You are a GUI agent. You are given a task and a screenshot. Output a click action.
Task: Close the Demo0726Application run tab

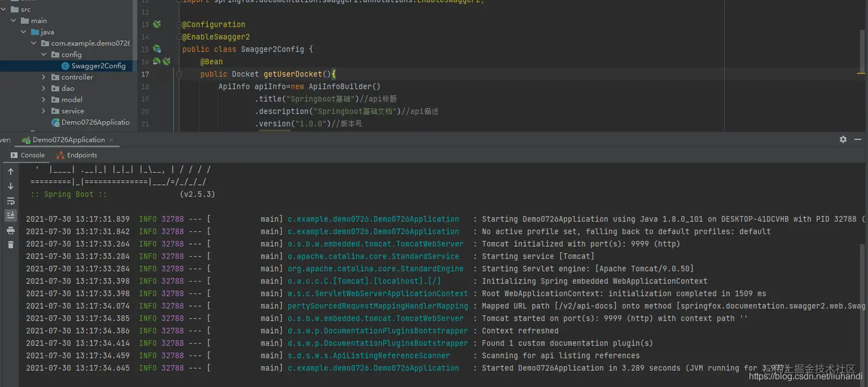point(111,140)
